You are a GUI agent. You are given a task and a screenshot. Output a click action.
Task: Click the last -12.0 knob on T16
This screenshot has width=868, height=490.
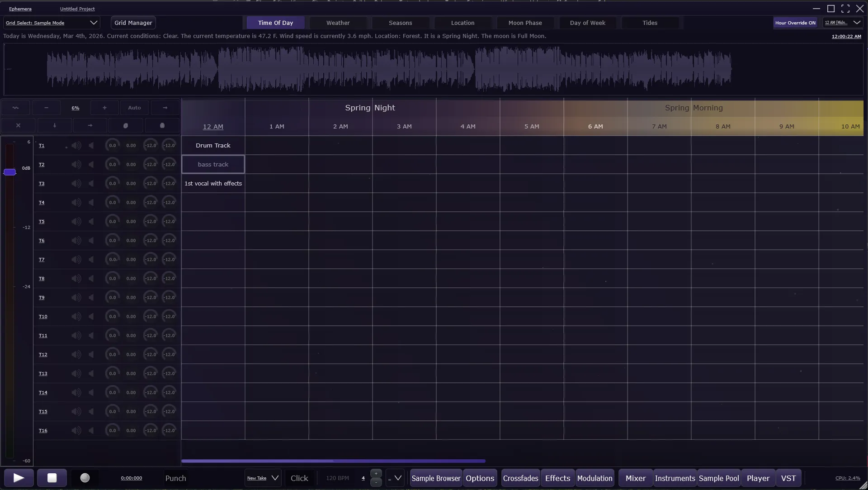[169, 430]
